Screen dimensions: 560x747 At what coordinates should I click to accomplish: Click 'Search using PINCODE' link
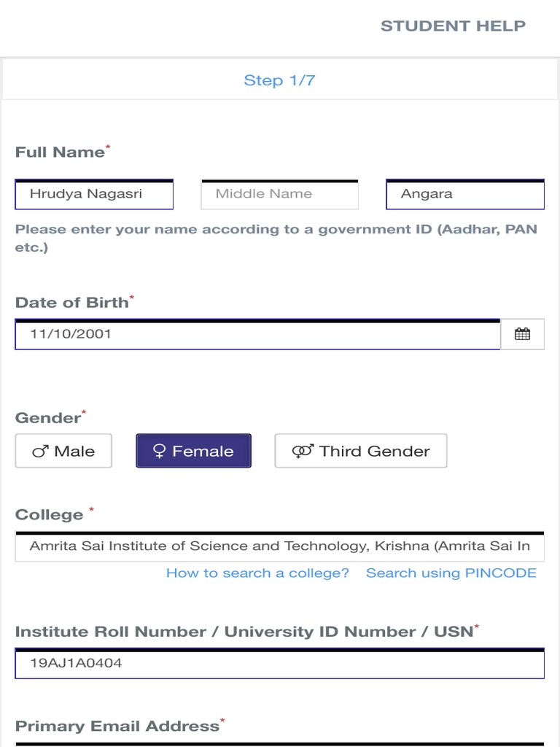tap(451, 573)
